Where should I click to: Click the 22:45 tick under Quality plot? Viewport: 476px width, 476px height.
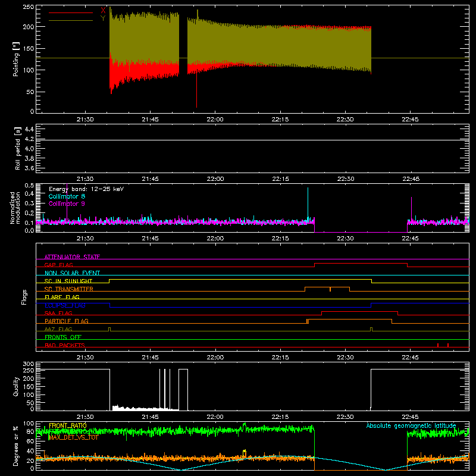point(410,417)
